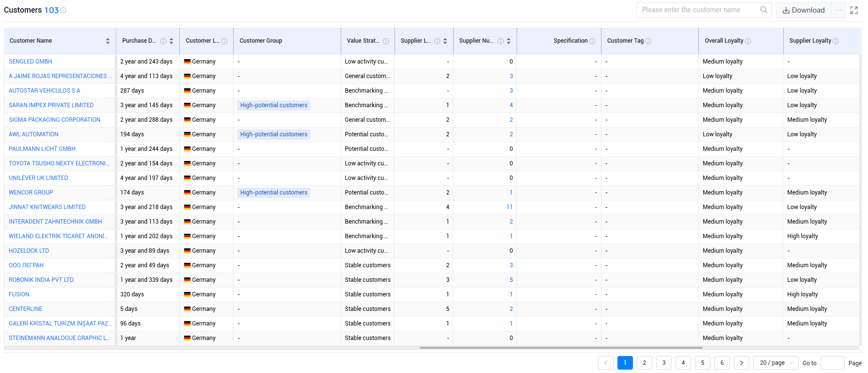Open FUSION customer link

[x=19, y=294]
